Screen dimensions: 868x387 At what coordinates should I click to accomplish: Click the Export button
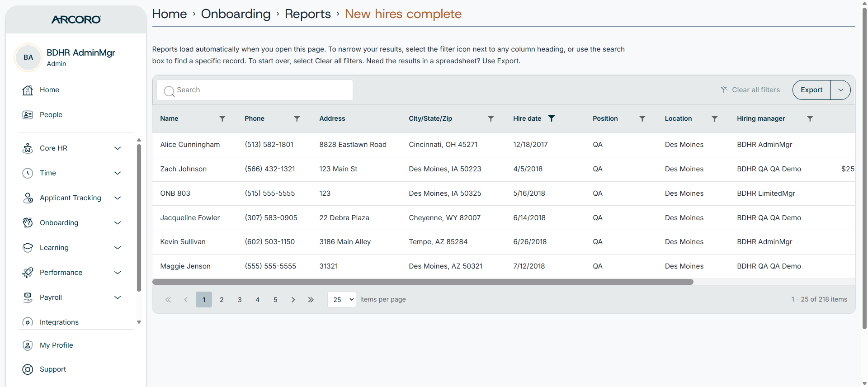tap(811, 90)
